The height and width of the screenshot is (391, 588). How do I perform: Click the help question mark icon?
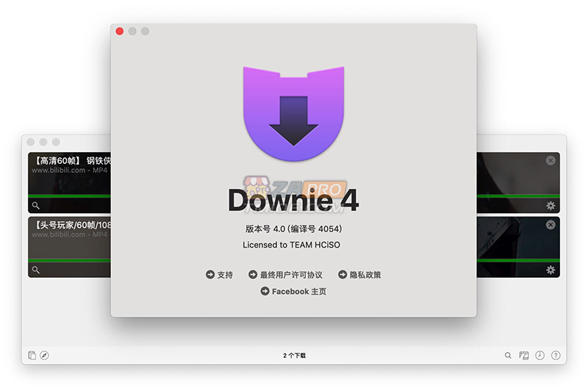click(x=556, y=355)
